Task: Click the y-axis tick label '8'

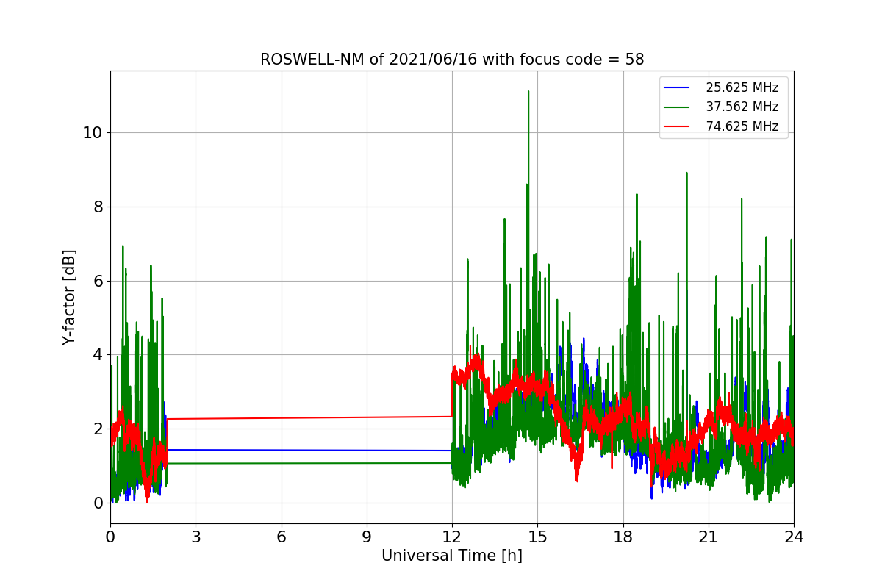Action: (98, 207)
